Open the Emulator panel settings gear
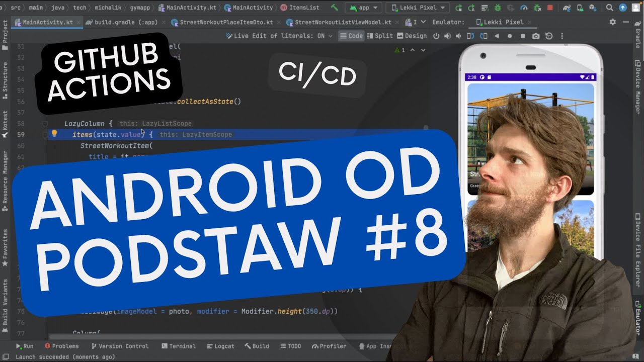The height and width of the screenshot is (362, 644). pos(612,22)
